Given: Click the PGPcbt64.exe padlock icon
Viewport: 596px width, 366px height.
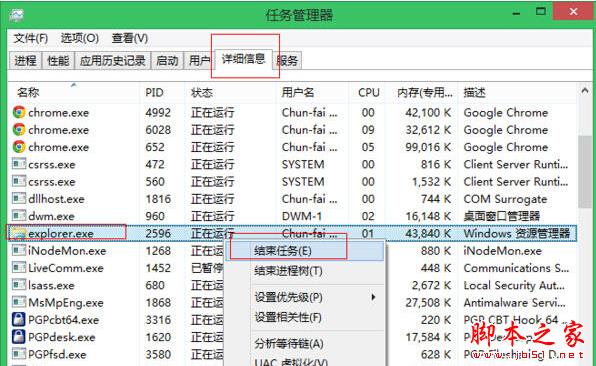Looking at the screenshot, I should (x=19, y=320).
